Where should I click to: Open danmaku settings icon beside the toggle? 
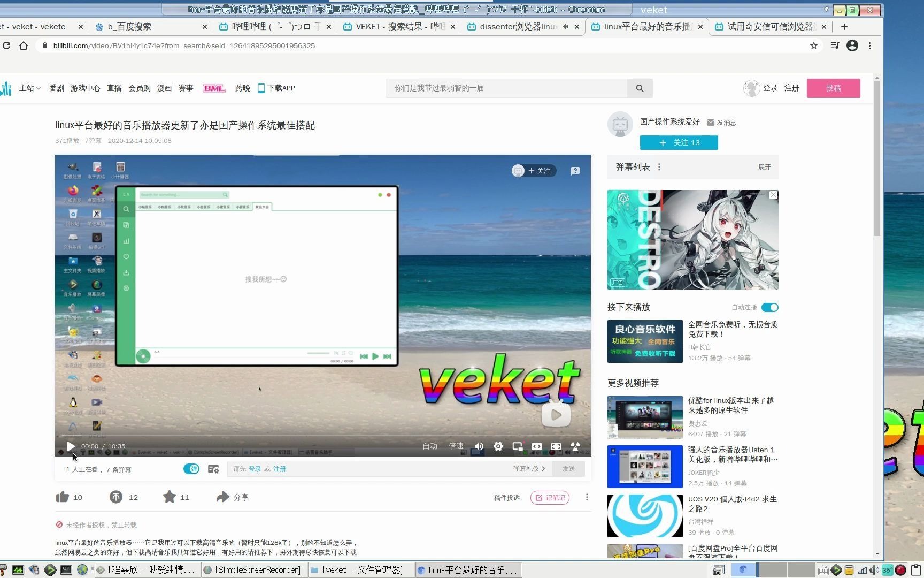tap(213, 469)
